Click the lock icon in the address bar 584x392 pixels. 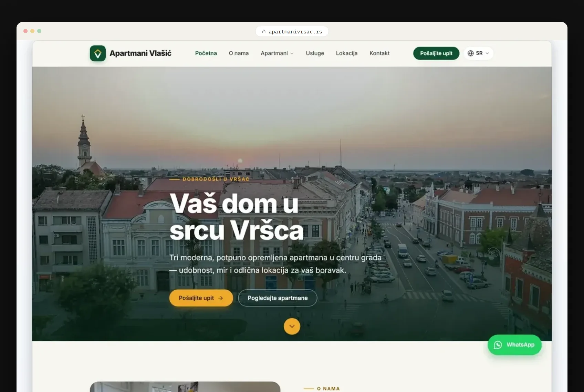coord(264,32)
